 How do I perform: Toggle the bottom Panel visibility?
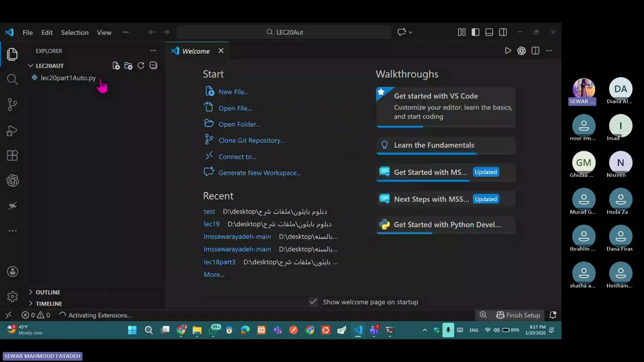489,32
